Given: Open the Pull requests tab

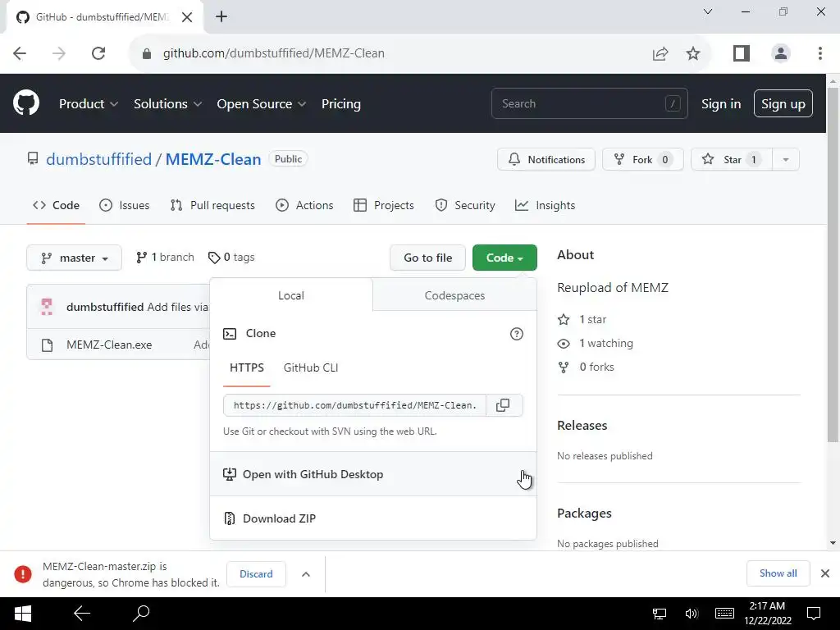Looking at the screenshot, I should [x=212, y=206].
